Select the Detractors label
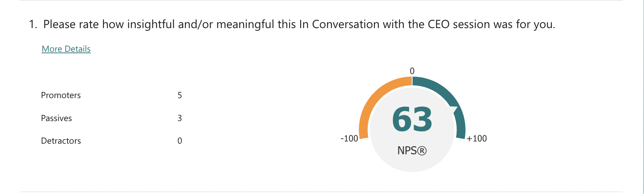 click(61, 141)
